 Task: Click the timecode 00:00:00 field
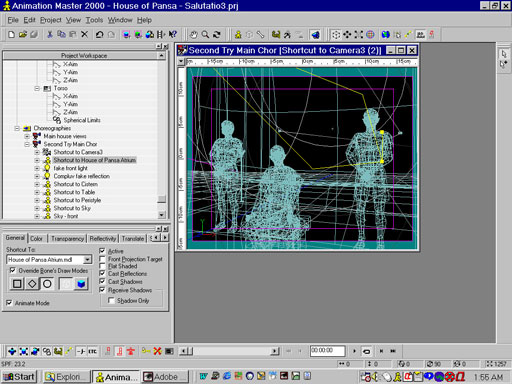coord(327,351)
